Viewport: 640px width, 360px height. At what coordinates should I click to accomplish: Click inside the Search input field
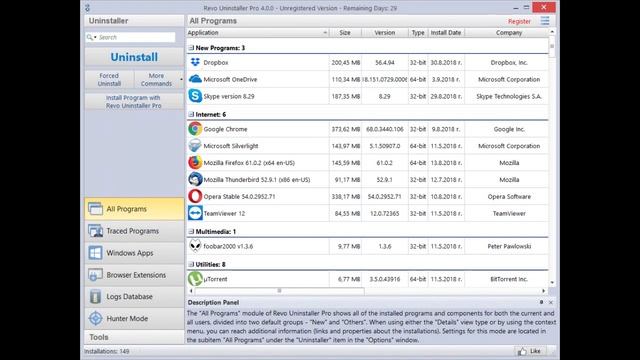(x=136, y=37)
